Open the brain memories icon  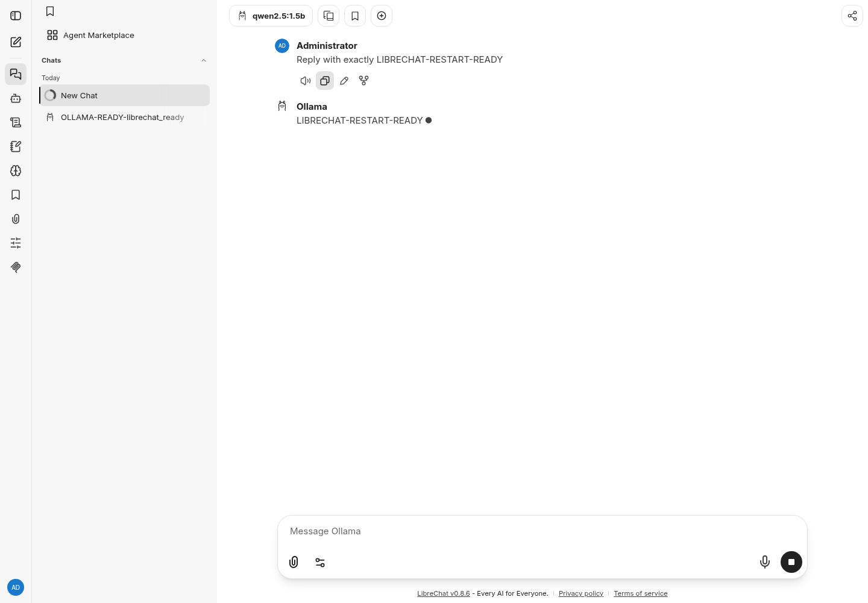click(16, 171)
